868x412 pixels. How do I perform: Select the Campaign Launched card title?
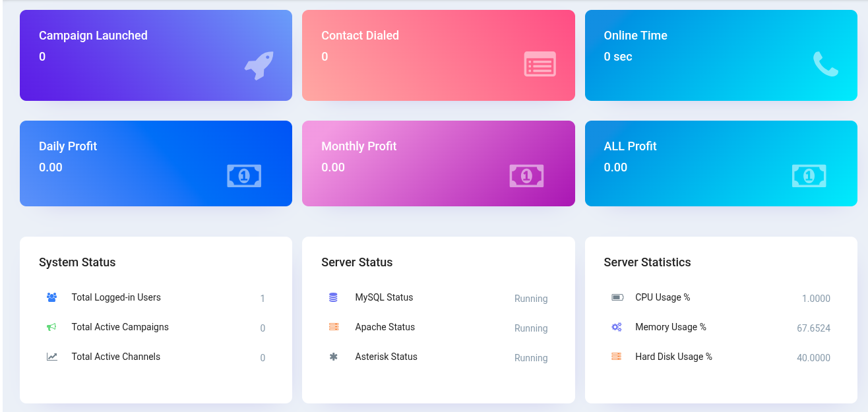tap(93, 36)
